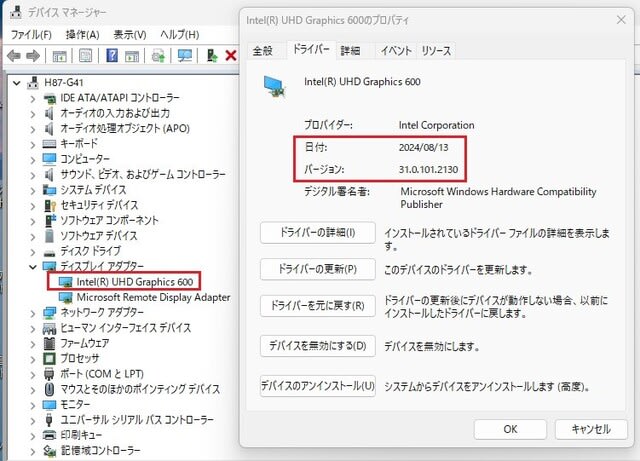Expand 記憶域コントローラー category
The height and width of the screenshot is (461, 640).
click(x=33, y=451)
